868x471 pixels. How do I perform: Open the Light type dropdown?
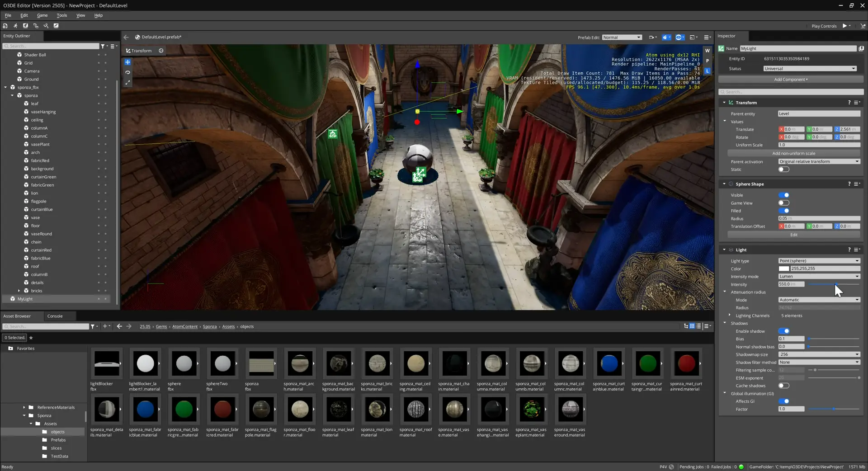tap(819, 261)
